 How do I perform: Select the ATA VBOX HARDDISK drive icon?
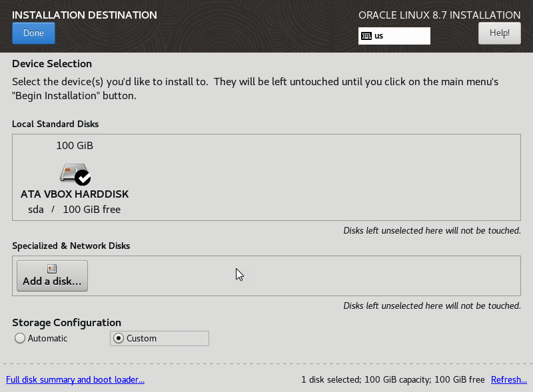click(75, 174)
